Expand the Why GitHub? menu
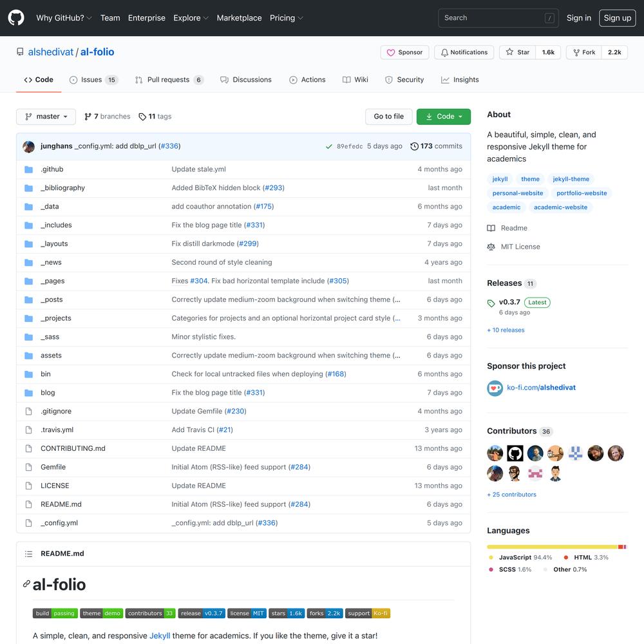Screen dimensions: 644x644 pos(64,18)
